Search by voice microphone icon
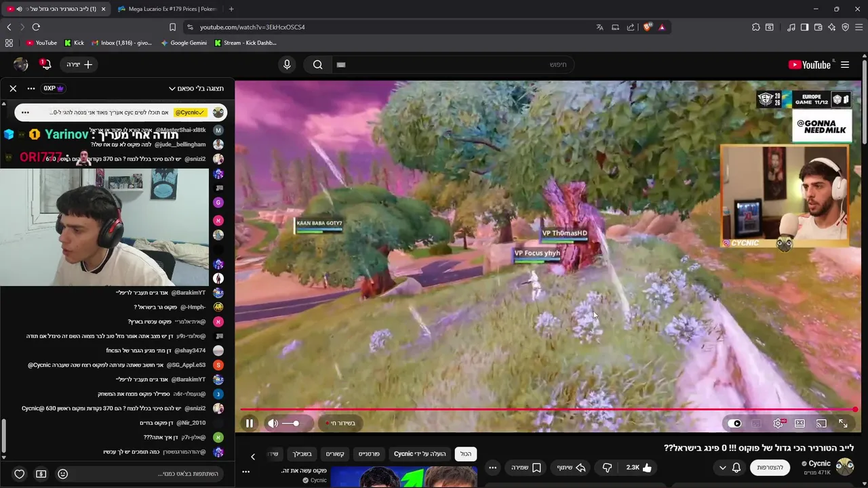 (x=287, y=64)
